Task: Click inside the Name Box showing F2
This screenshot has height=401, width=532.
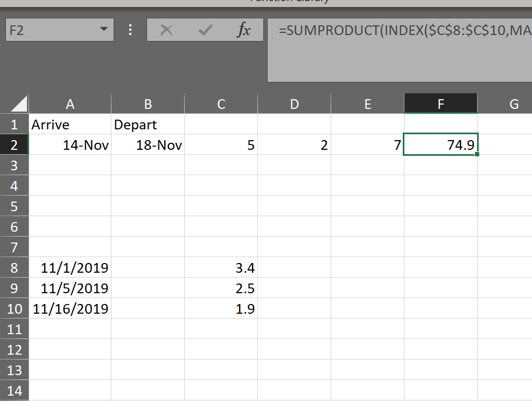Action: tap(48, 30)
